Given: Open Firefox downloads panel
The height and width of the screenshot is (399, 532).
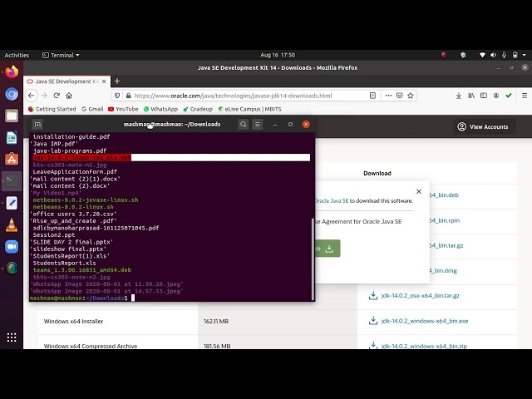Looking at the screenshot, I should tap(459, 96).
